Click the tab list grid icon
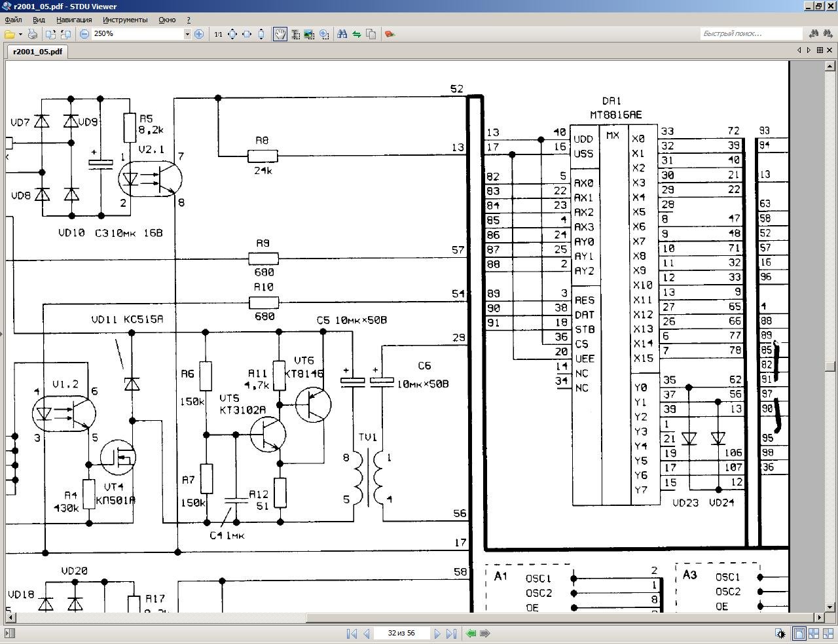838x644 pixels. tap(819, 50)
